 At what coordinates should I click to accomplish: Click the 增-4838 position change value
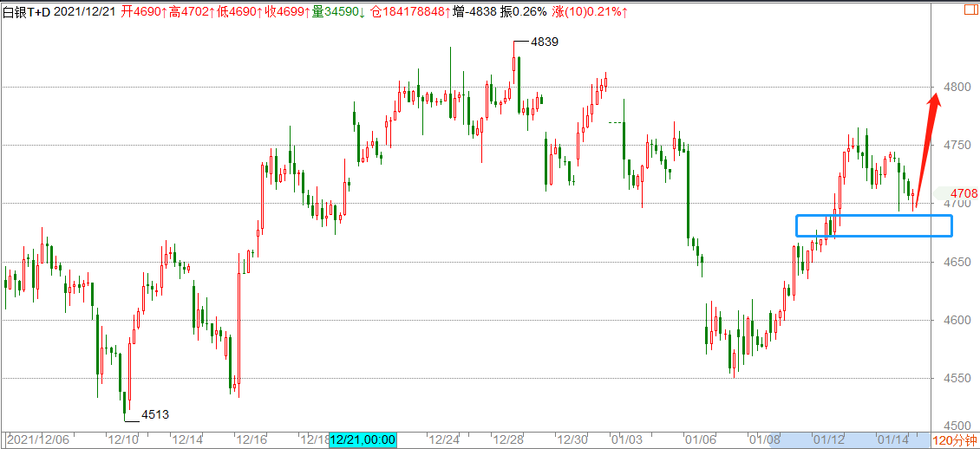coord(475,11)
